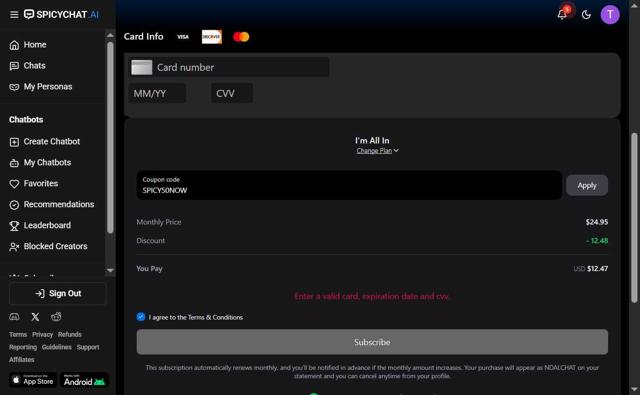Open the purple T profile avatar

tap(610, 15)
